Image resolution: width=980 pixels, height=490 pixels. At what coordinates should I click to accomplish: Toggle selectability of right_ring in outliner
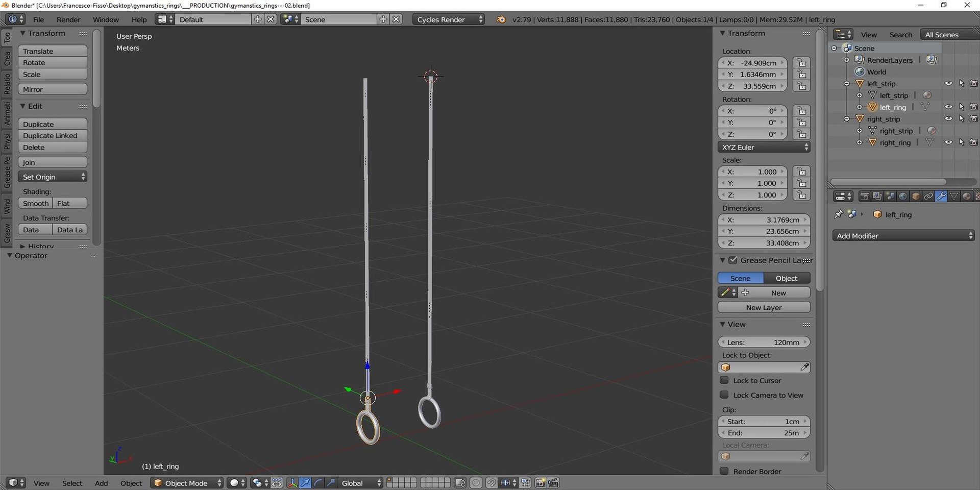coord(962,142)
